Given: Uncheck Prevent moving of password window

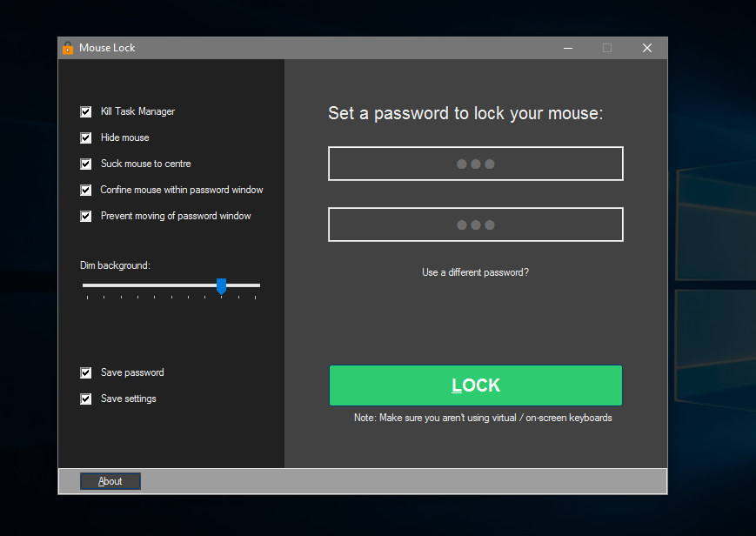Looking at the screenshot, I should pos(85,216).
